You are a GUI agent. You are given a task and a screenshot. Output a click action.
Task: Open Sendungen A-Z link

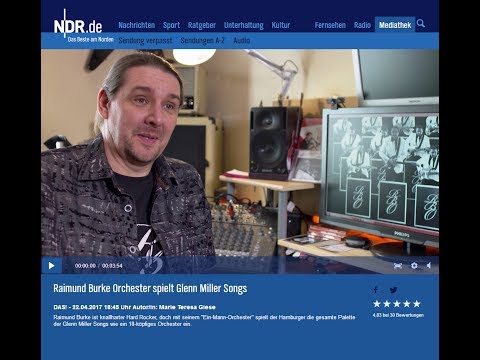pos(202,41)
